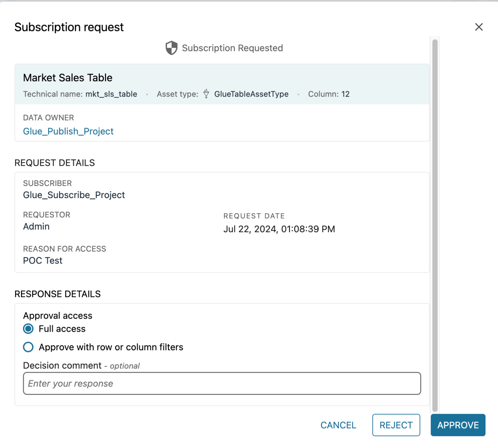Click the Subscription request heading
Viewport: 498px width, 448px height.
click(69, 27)
